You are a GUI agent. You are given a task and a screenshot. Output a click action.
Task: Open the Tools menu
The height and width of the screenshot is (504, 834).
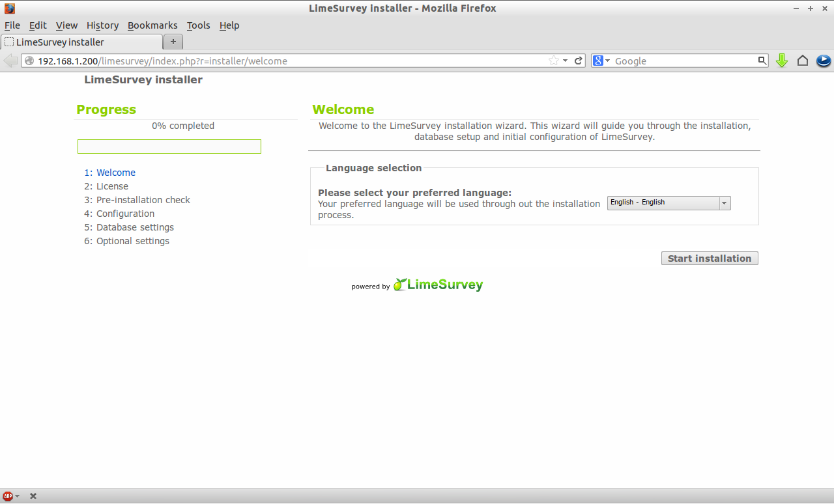(198, 25)
